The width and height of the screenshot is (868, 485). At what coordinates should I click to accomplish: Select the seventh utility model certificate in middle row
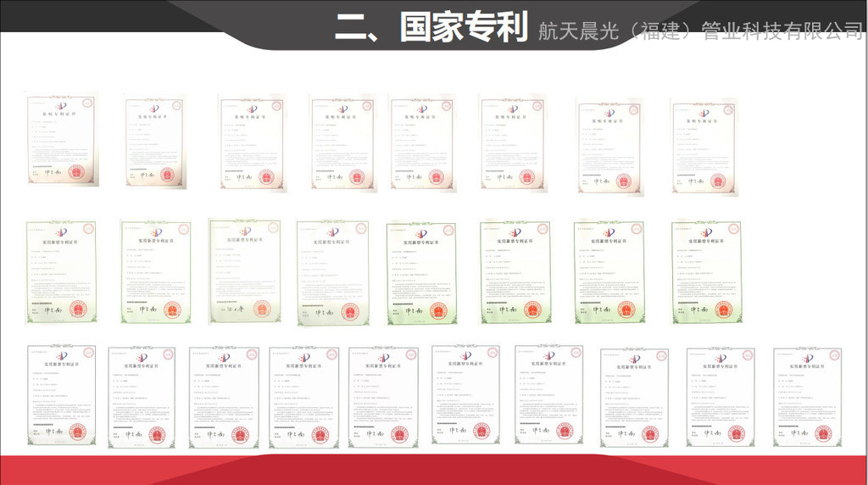click(x=609, y=273)
